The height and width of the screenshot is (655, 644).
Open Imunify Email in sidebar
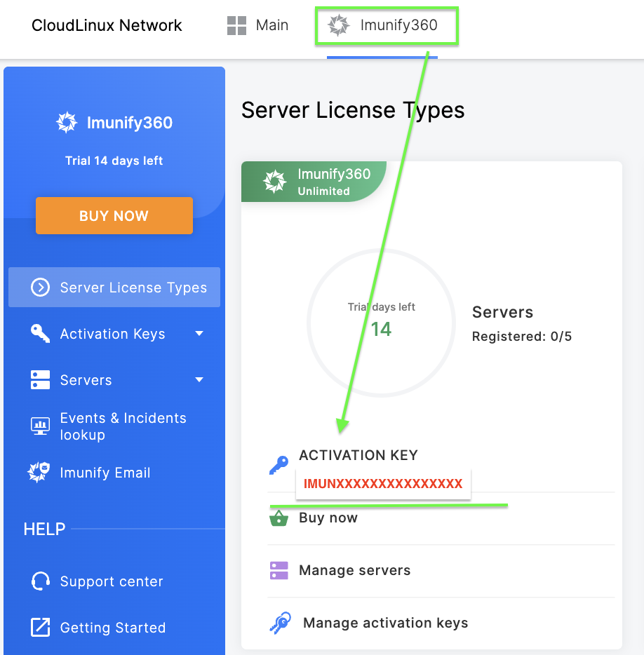click(114, 473)
